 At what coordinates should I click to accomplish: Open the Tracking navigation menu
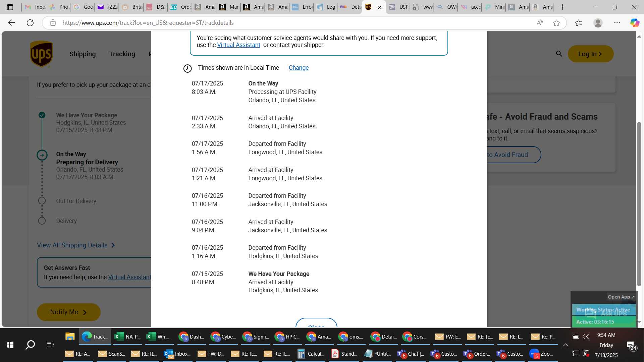coord(122,54)
